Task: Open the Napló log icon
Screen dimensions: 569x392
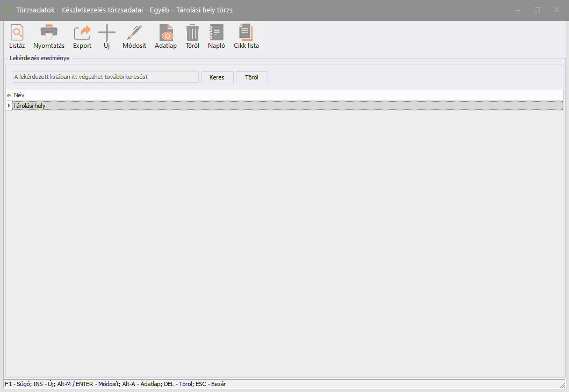Action: [216, 34]
